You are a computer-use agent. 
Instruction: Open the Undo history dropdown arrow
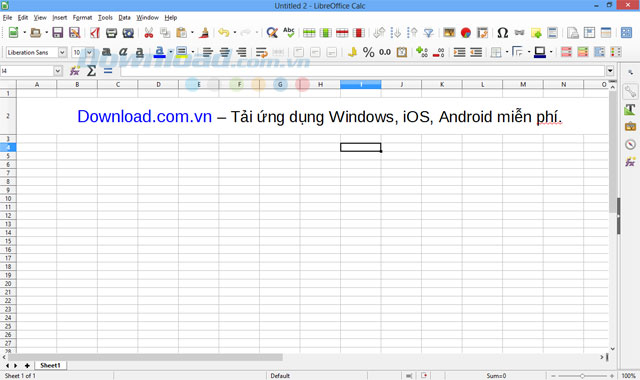(x=235, y=33)
